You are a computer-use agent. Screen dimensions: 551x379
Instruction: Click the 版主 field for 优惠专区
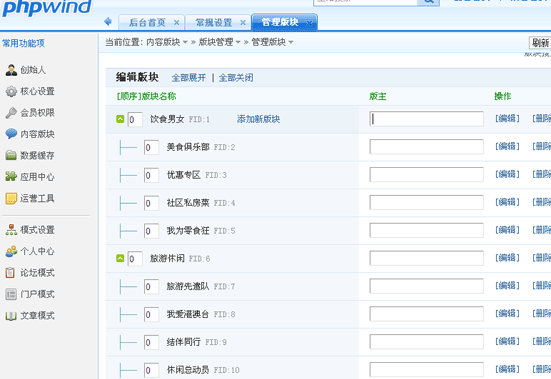[x=427, y=174]
